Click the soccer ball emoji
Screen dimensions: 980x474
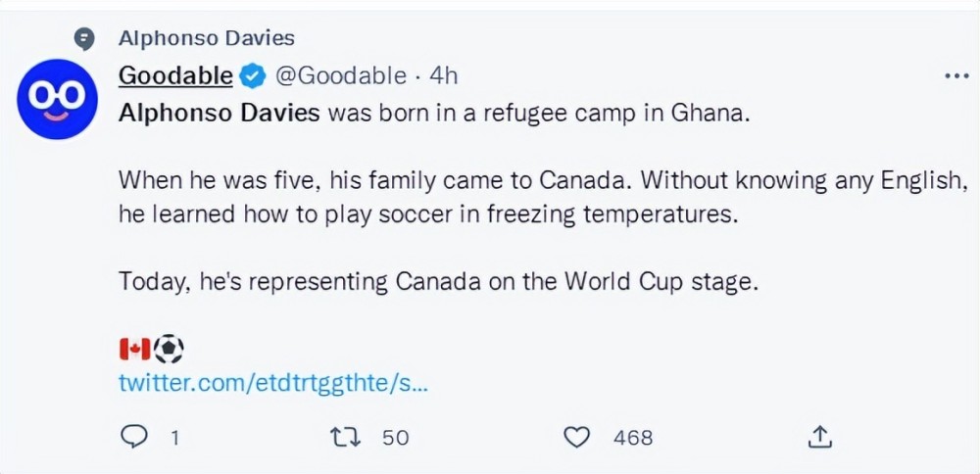[169, 349]
